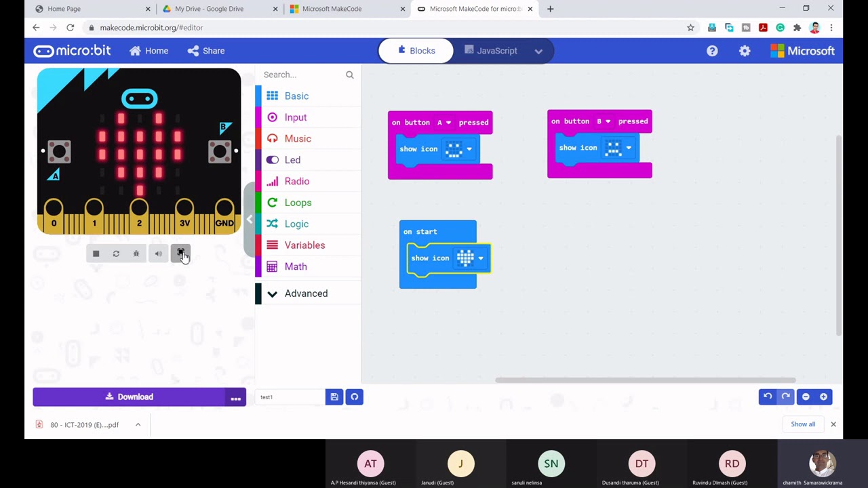Restart the simulator with refresh icon
Viewport: 868px width, 488px height.
116,253
